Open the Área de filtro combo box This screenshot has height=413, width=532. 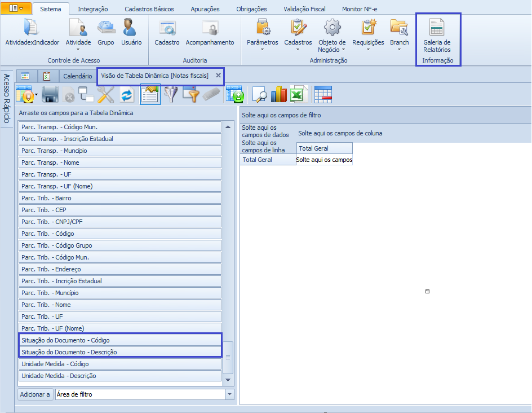click(144, 394)
